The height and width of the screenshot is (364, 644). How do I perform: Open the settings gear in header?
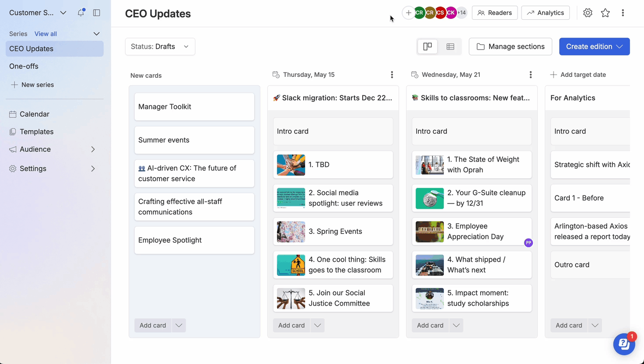tap(588, 13)
